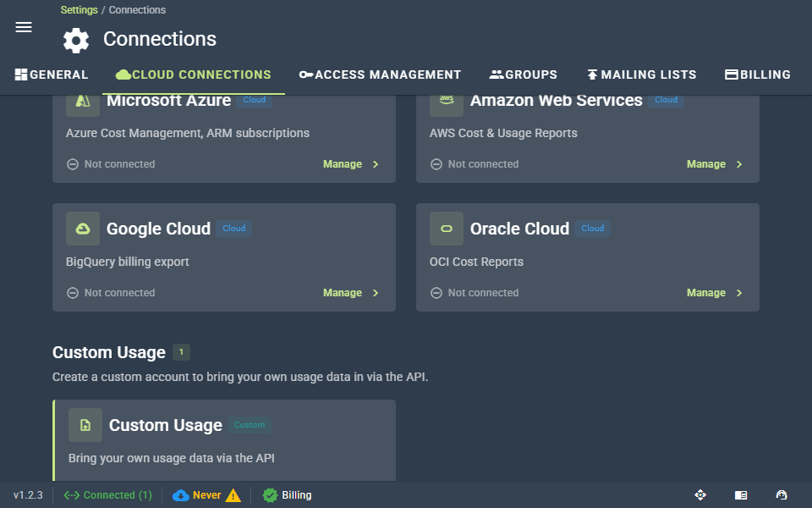Click the Settings breadcrumb link
The height and width of the screenshot is (508, 812).
[79, 10]
